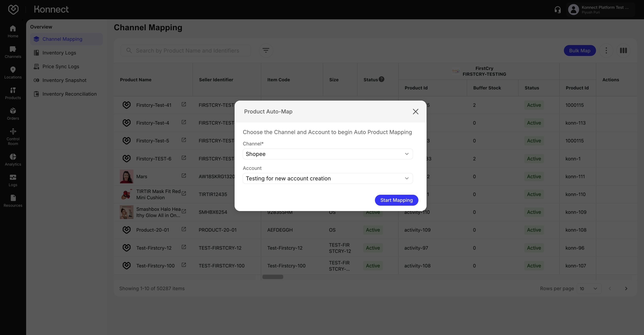Open the Channel dropdown showing Shopee
644x335 pixels.
point(328,154)
